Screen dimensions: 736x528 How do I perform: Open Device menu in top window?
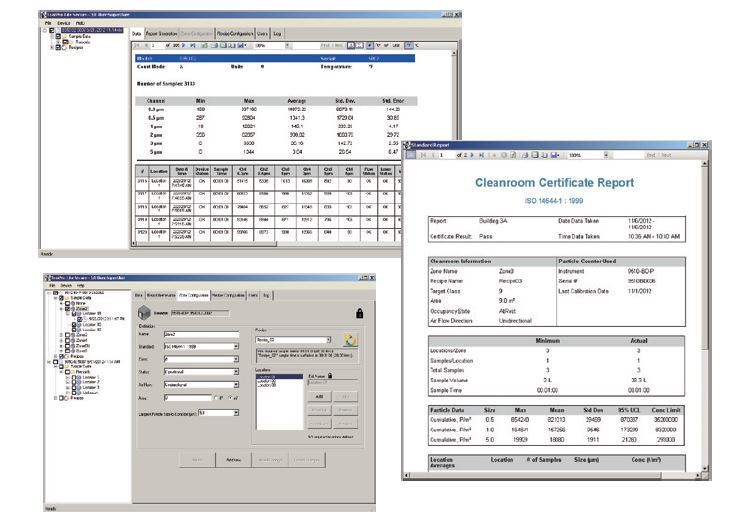pos(64,23)
